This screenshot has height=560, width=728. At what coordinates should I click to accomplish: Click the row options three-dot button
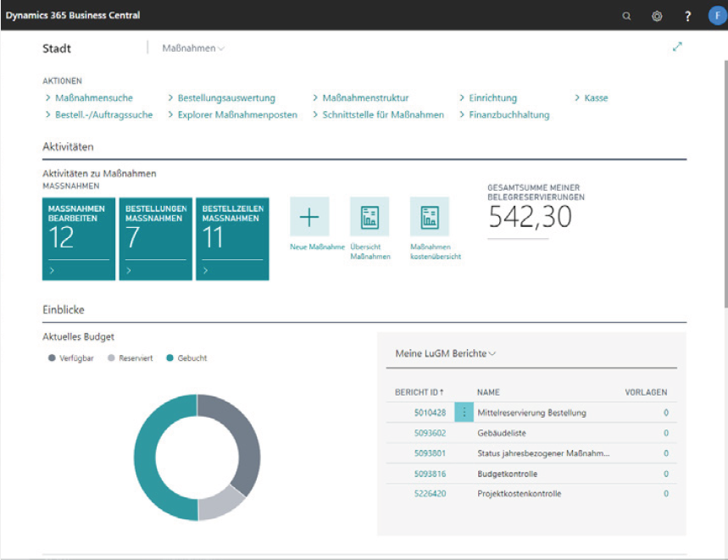[464, 413]
